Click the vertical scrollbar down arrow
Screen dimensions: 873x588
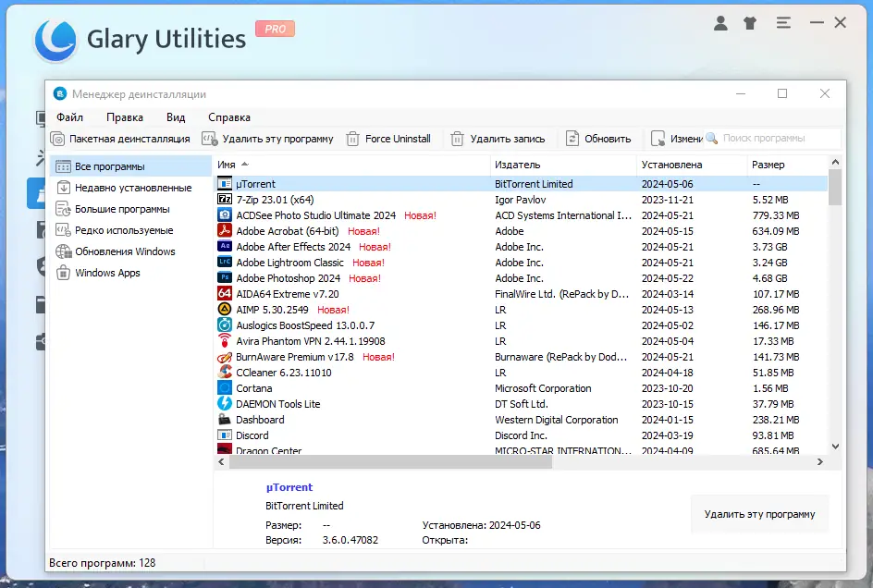pyautogui.click(x=835, y=446)
